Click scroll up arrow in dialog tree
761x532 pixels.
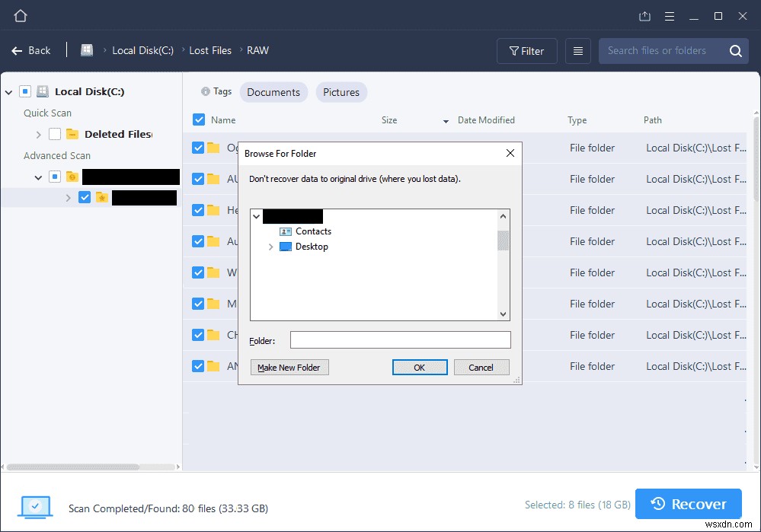click(504, 216)
